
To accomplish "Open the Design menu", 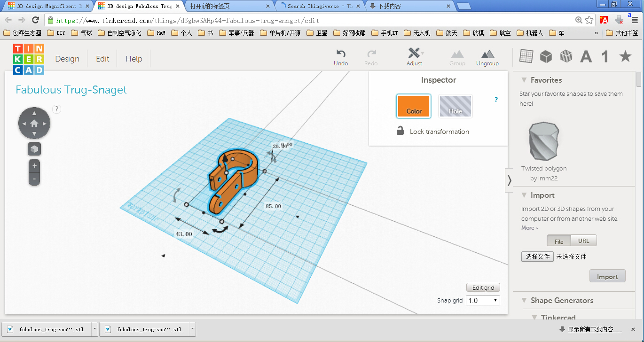I will pos(67,59).
